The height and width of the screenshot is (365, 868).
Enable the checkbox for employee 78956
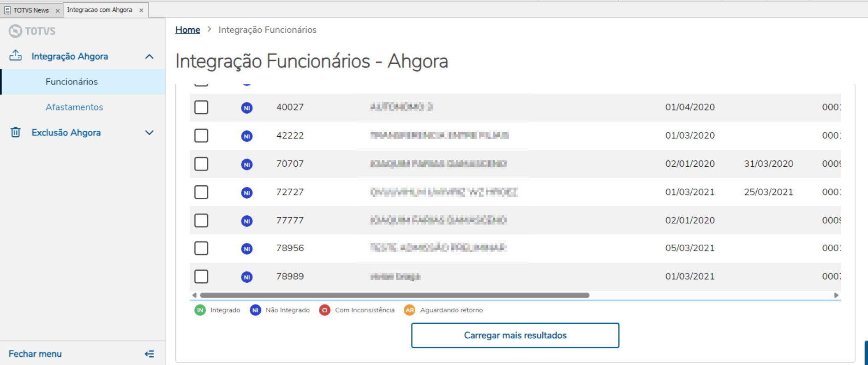click(201, 248)
